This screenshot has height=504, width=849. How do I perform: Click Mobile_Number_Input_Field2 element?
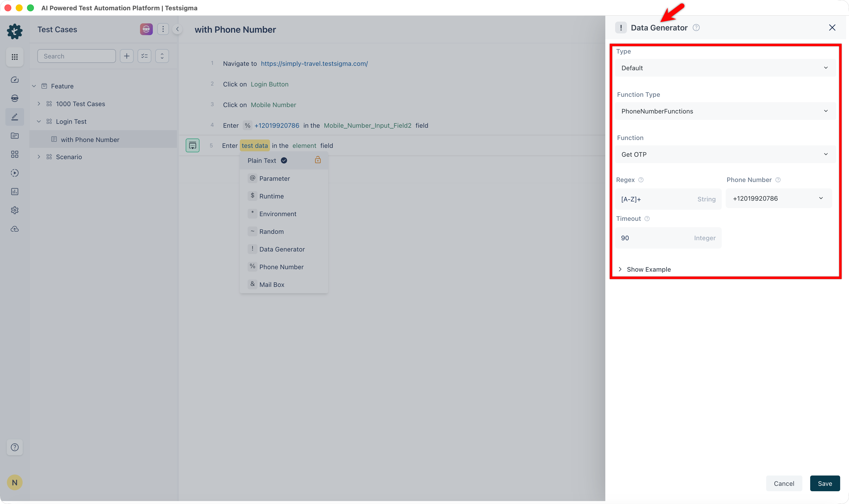click(368, 126)
